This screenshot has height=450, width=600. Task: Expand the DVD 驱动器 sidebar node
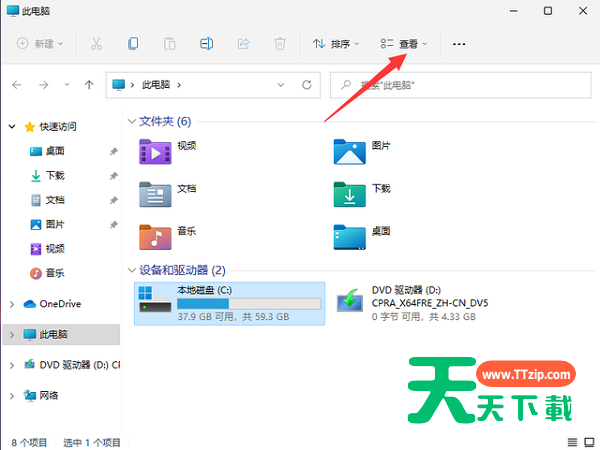12,365
